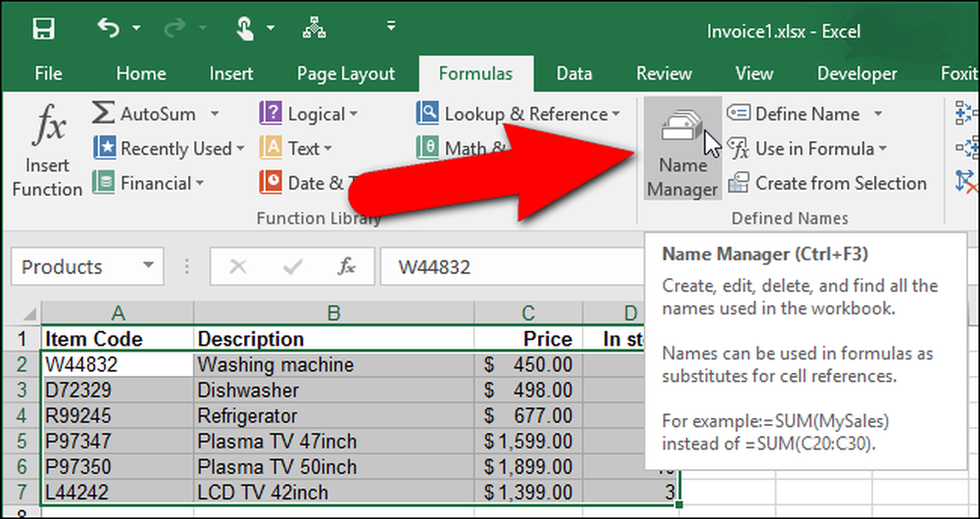
Task: Click the Description header cell
Action: [x=334, y=339]
